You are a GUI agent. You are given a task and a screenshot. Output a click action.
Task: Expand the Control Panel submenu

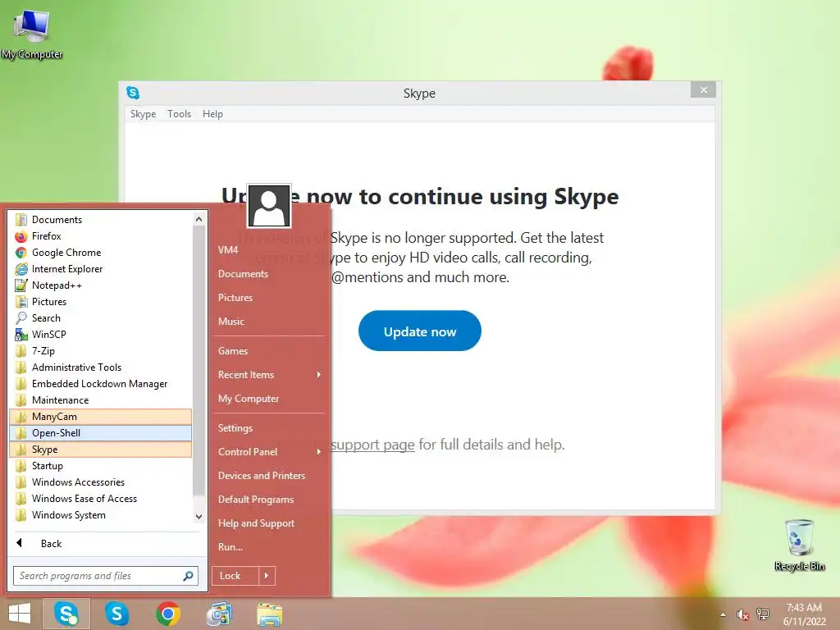pos(269,452)
